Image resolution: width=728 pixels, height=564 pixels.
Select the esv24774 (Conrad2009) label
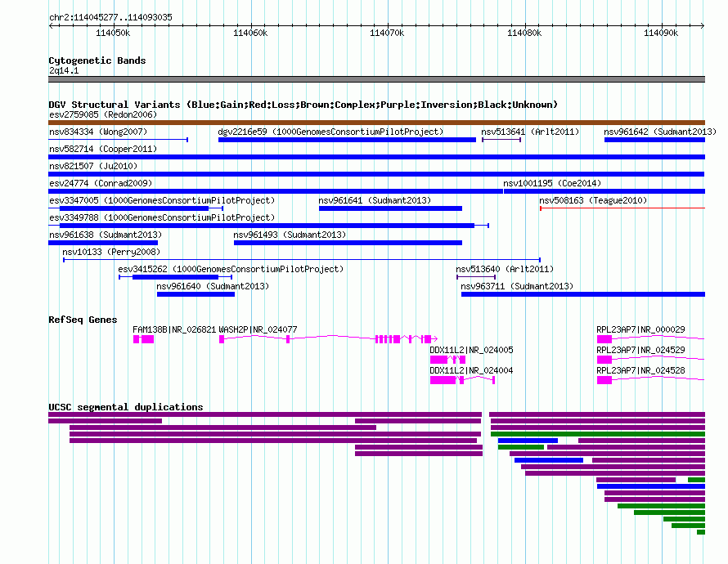tap(101, 183)
